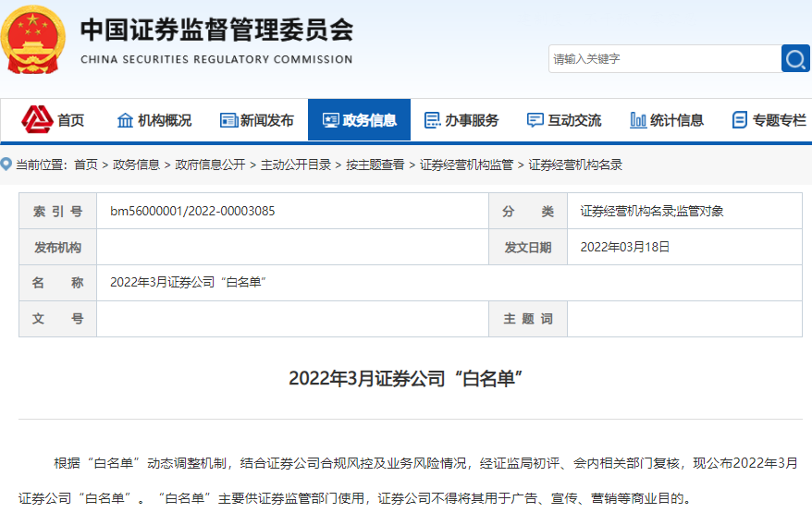
Task: Click the document icon beside 专题专栏
Action: 740,120
